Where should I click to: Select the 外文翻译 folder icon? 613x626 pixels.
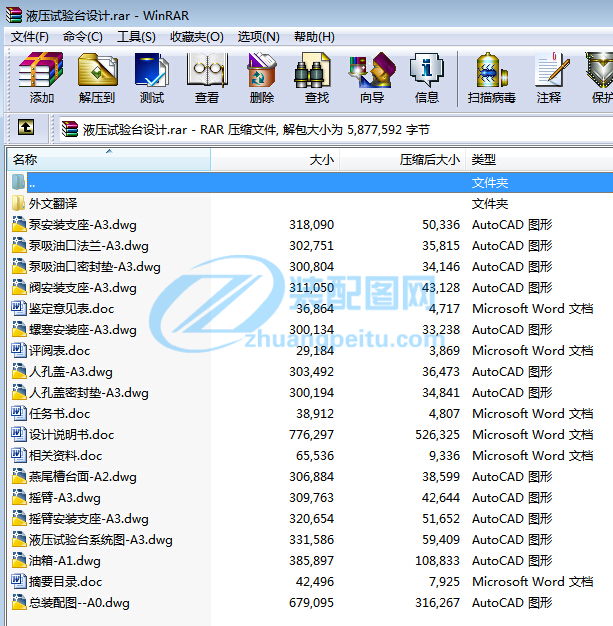[x=18, y=203]
